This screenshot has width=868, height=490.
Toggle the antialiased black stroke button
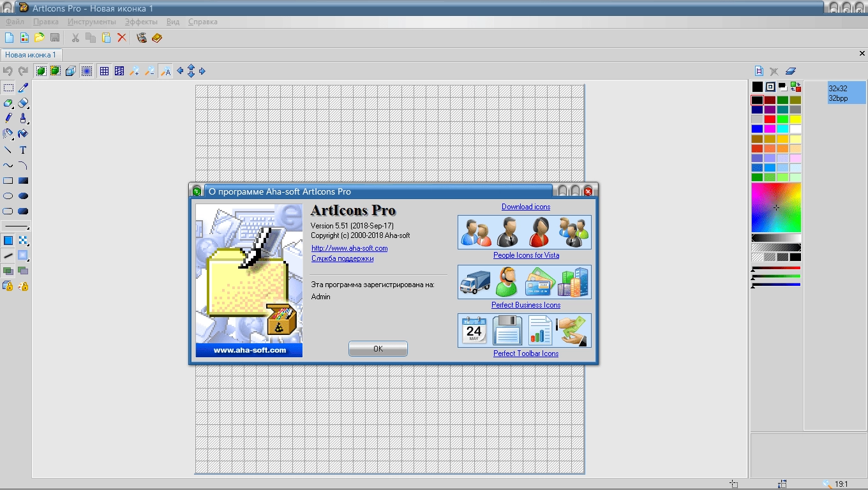pos(8,256)
